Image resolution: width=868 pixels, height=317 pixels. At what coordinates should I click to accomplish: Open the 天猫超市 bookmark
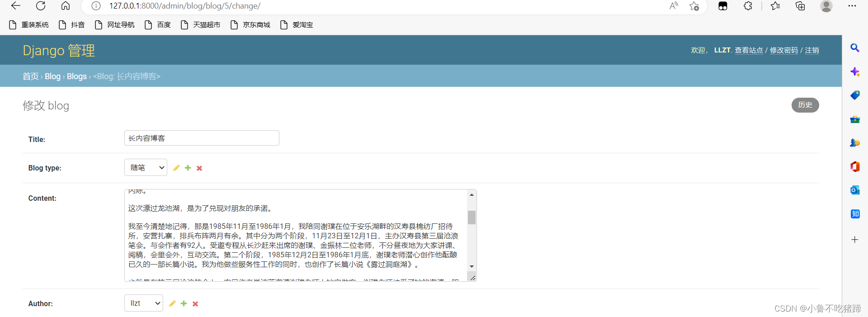click(201, 25)
